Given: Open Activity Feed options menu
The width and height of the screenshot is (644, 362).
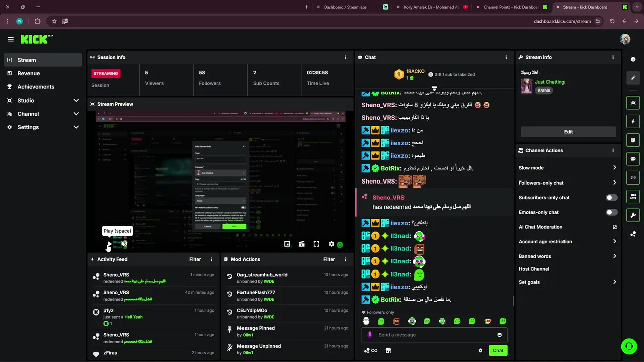Looking at the screenshot, I should point(211,259).
